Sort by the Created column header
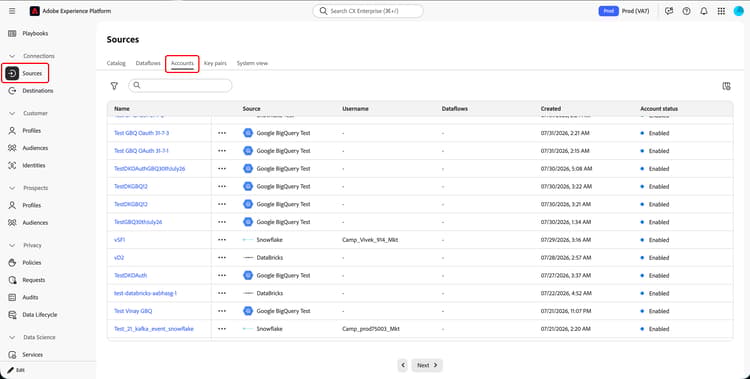 point(551,109)
